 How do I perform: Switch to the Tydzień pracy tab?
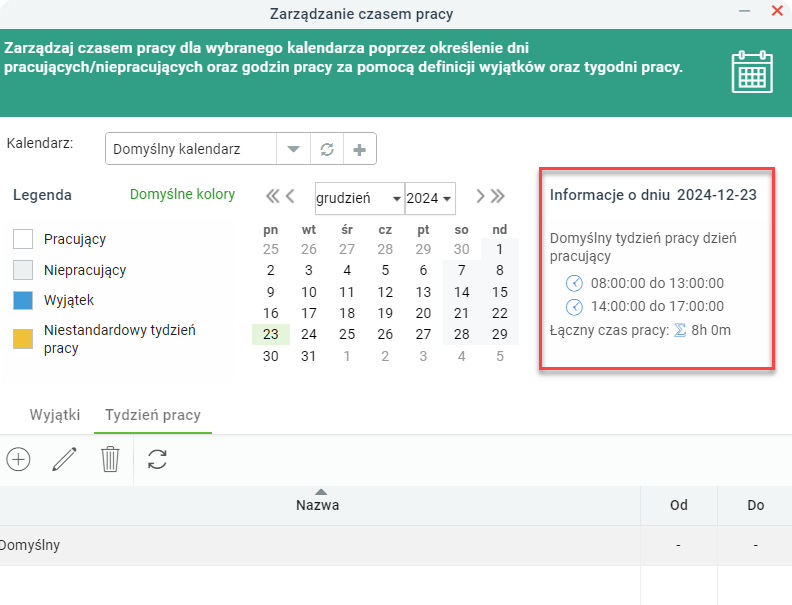[x=153, y=415]
